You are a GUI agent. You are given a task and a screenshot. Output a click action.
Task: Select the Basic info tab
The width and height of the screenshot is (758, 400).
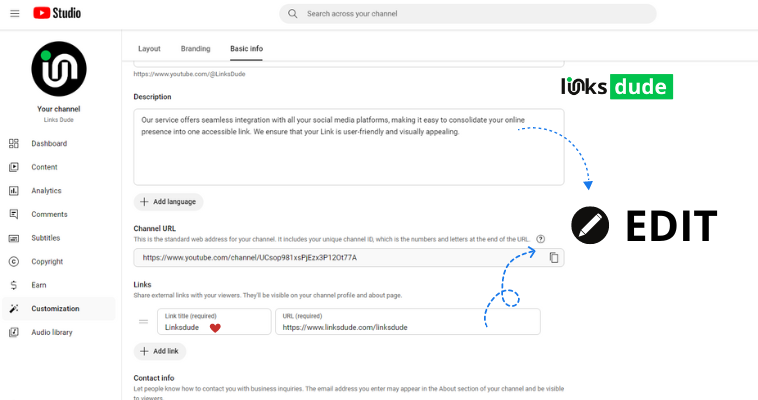coord(247,49)
